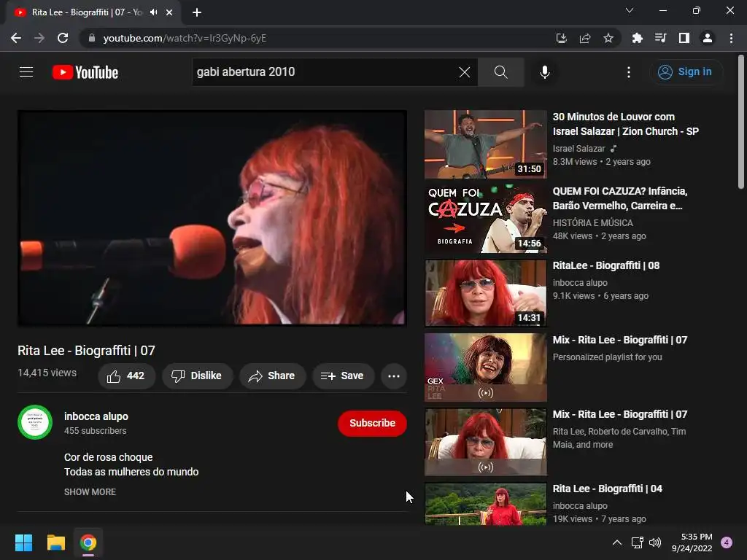Mute the tab via speaker icon

[x=153, y=12]
